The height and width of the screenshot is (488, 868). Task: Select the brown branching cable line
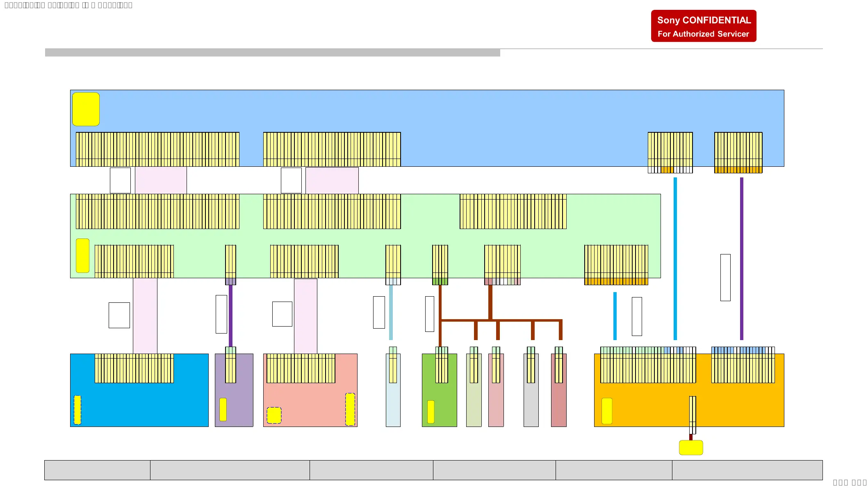500,320
